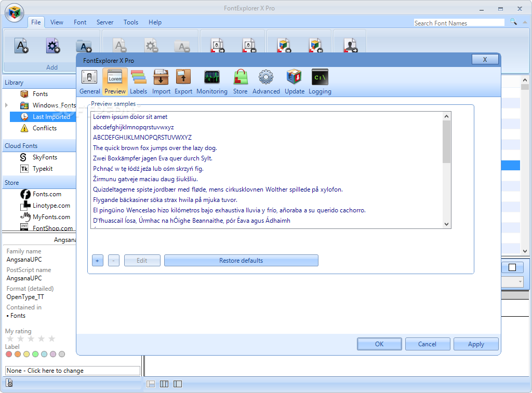Select the Preview preferences pane
This screenshot has height=393, width=532.
click(x=115, y=82)
